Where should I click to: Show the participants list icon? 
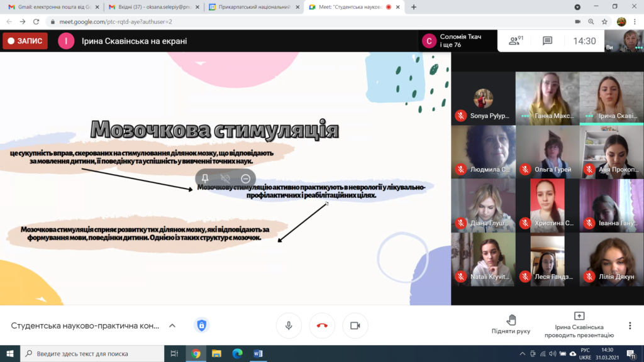516,41
